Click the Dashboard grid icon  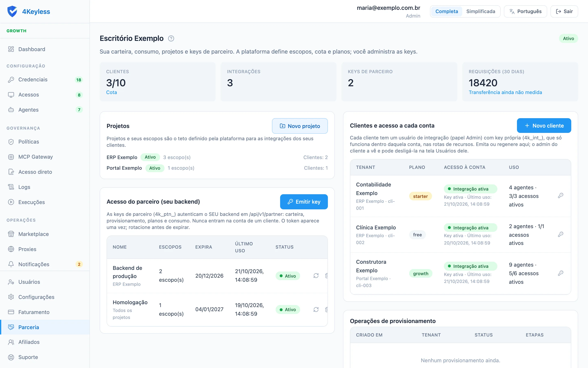click(x=11, y=49)
